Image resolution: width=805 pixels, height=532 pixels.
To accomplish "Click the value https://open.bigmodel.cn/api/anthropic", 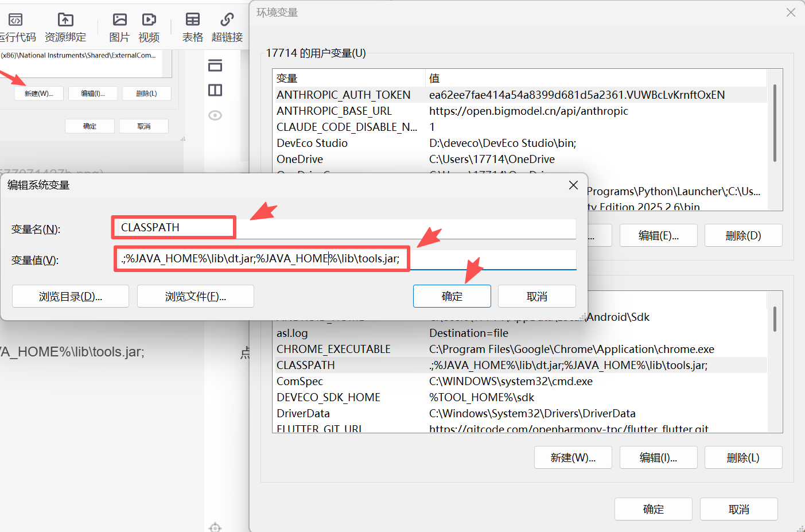I will click(x=528, y=111).
